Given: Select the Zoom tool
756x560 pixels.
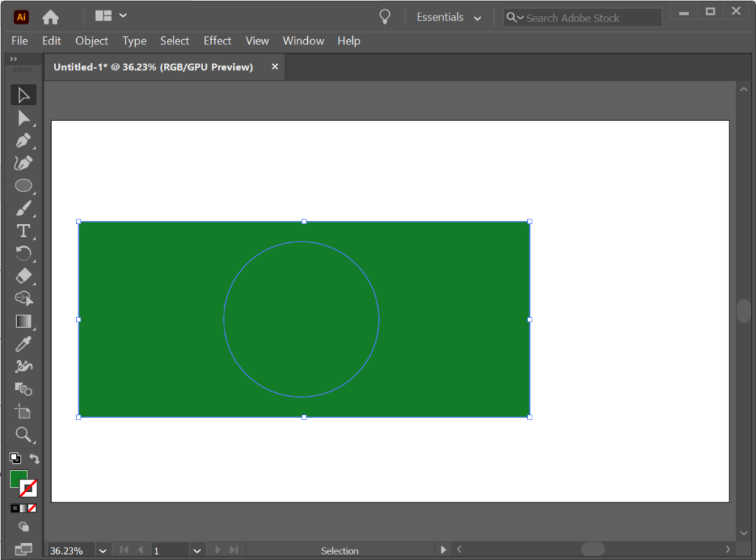Looking at the screenshot, I should 23,434.
